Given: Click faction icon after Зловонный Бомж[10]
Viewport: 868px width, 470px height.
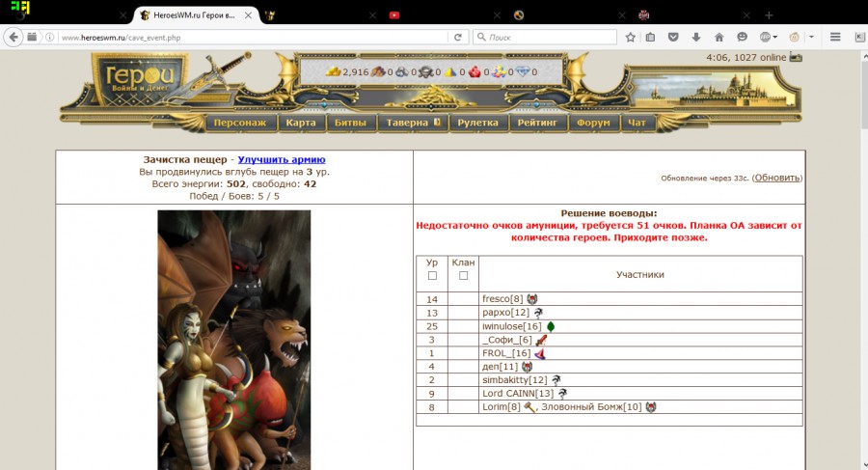Looking at the screenshot, I should tap(650, 407).
